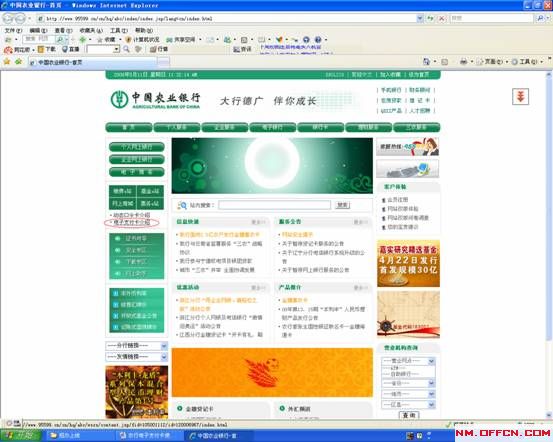The height and width of the screenshot is (442, 553).
Task: Click the 设为首页 link in top bar
Action: click(419, 74)
